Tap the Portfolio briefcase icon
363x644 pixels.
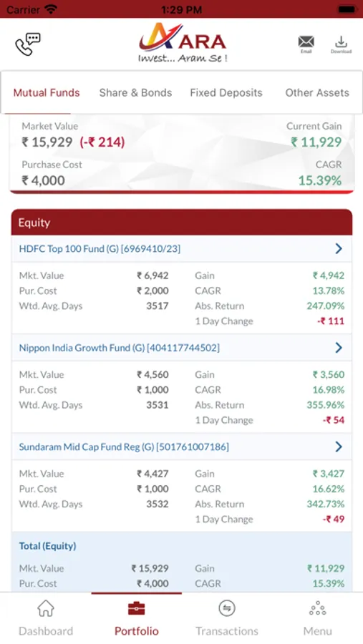(137, 608)
